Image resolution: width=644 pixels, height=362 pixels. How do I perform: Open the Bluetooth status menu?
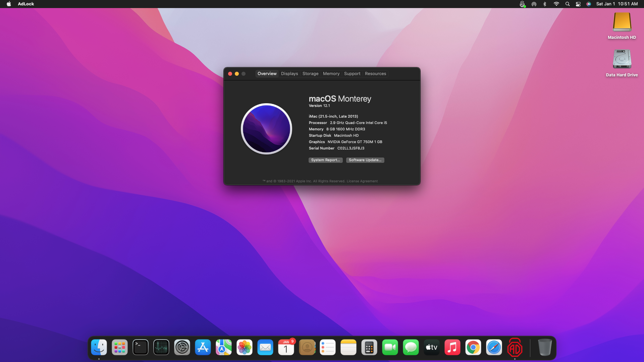545,4
